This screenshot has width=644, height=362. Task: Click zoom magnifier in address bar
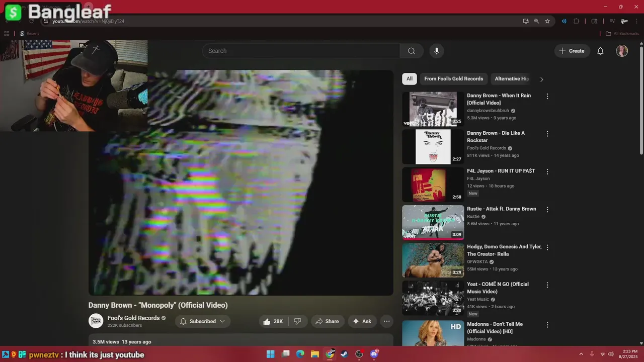(x=536, y=21)
